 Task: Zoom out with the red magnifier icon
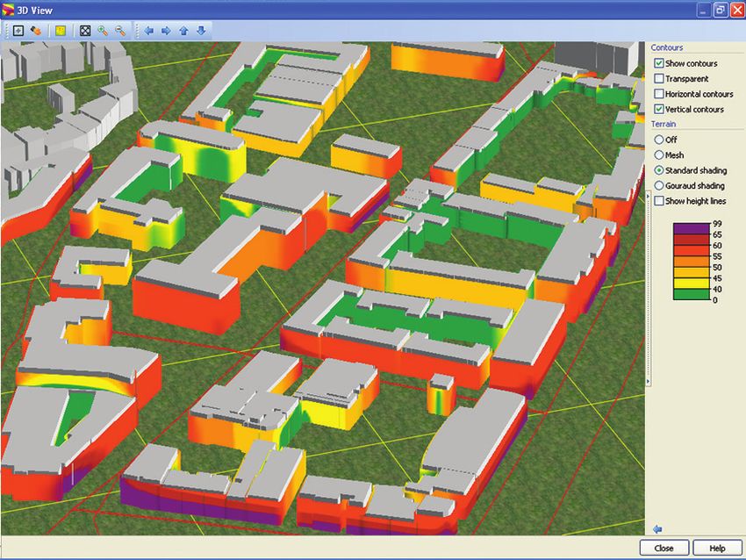(120, 31)
